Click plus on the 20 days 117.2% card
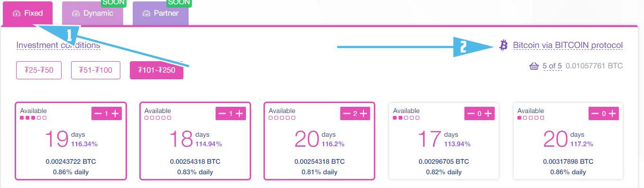 tap(613, 113)
